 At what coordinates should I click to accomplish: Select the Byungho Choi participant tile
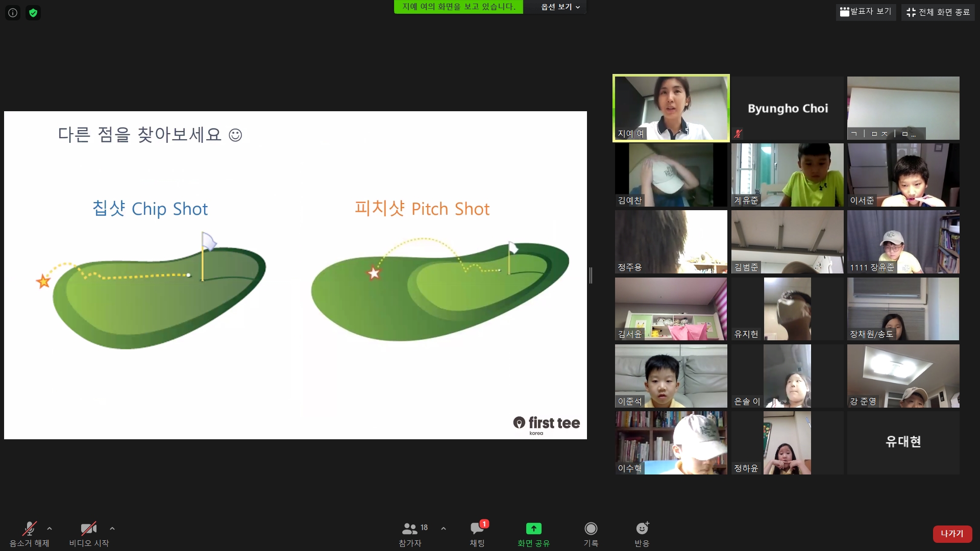[788, 108]
